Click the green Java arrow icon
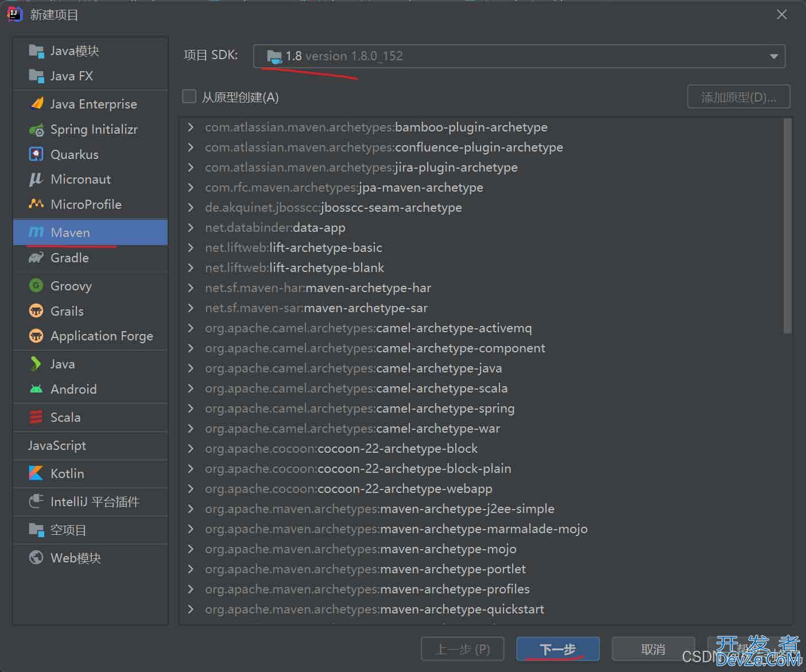Image resolution: width=806 pixels, height=672 pixels. (36, 364)
